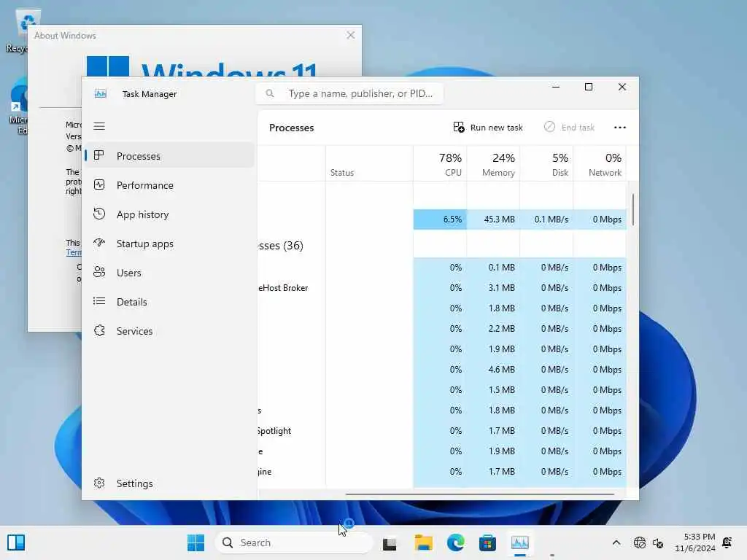Click the Services puzzle icon
The image size is (747, 560).
(99, 330)
